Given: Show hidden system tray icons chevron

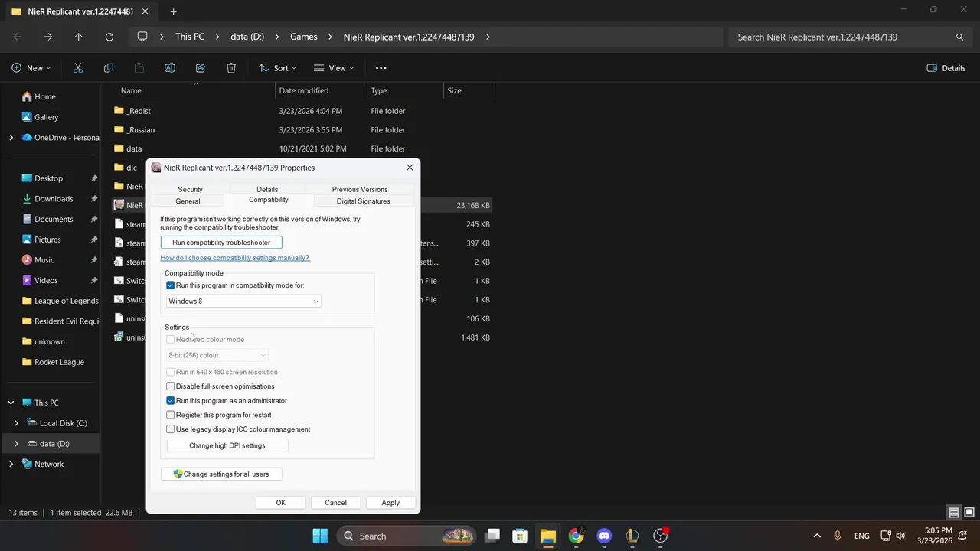Looking at the screenshot, I should click(x=817, y=536).
